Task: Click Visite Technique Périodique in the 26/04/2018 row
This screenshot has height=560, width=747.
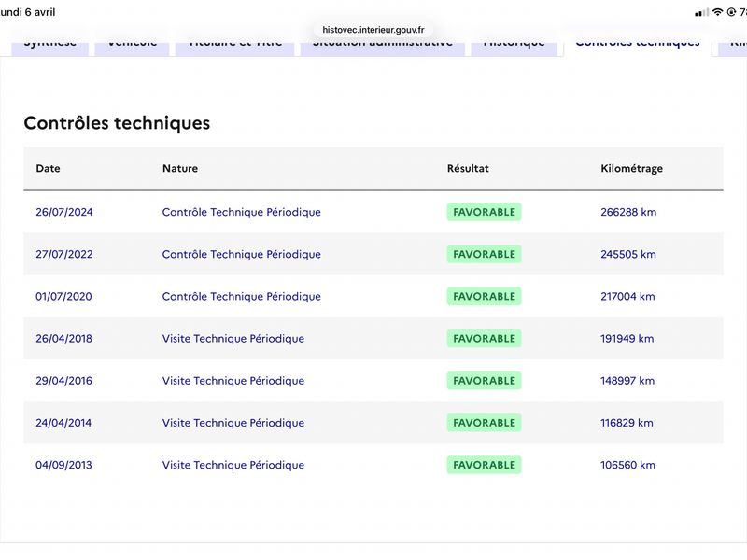Action: point(233,338)
